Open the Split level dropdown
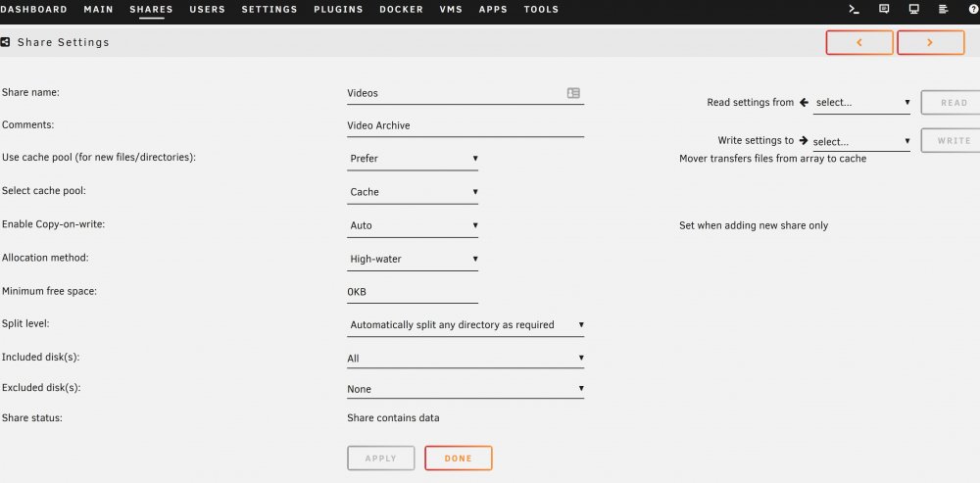This screenshot has width=980, height=483. [465, 325]
